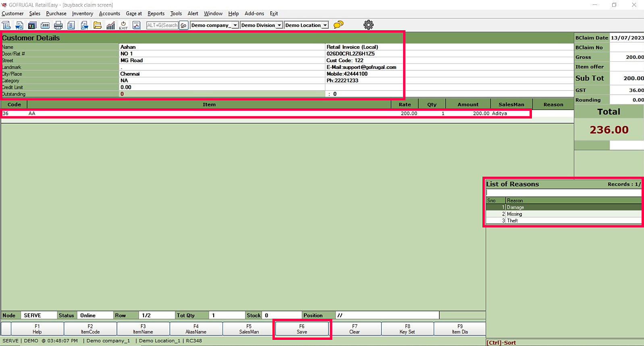This screenshot has width=644, height=346.
Task: Open the Customer menu
Action: point(12,14)
